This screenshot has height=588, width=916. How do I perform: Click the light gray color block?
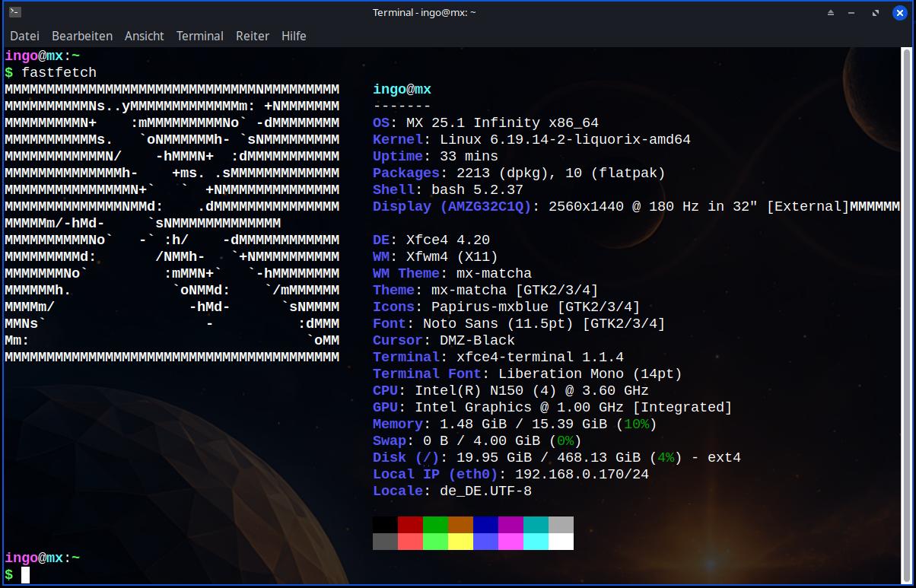tap(561, 525)
